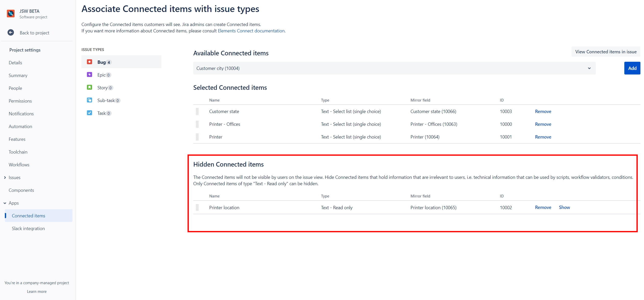
Task: Select the Bug issue type icon
Action: (89, 62)
